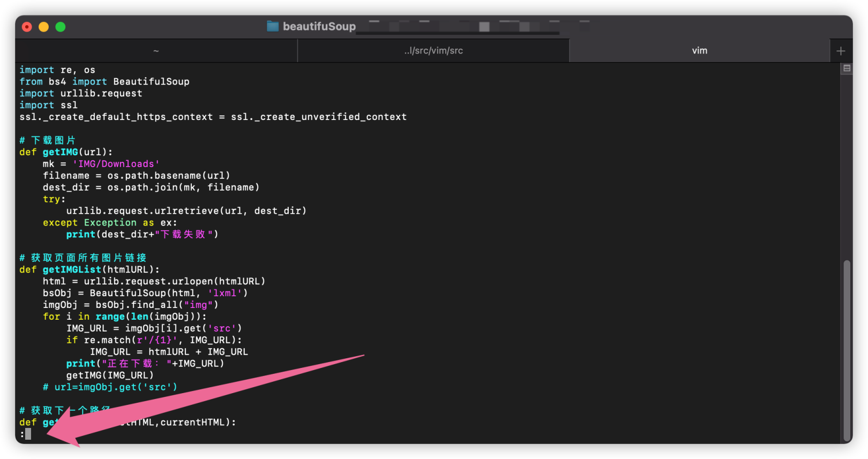Click the 'def getIMG(url):' line
Image resolution: width=868 pixels, height=459 pixels.
66,152
